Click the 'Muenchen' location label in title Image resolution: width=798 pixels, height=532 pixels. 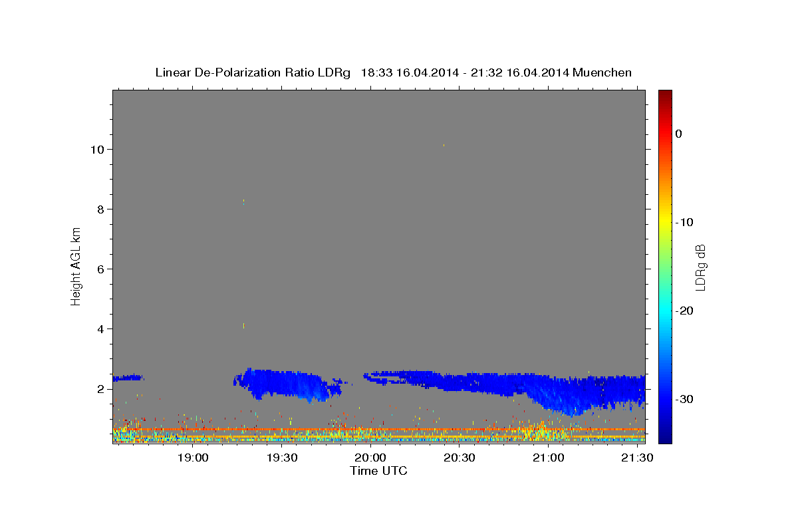coord(602,72)
